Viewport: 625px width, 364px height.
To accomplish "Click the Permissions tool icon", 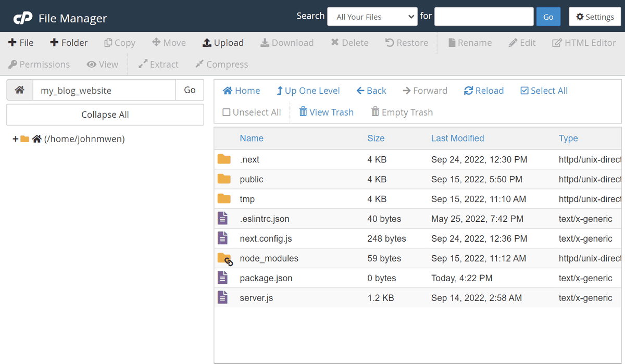I will pos(39,64).
